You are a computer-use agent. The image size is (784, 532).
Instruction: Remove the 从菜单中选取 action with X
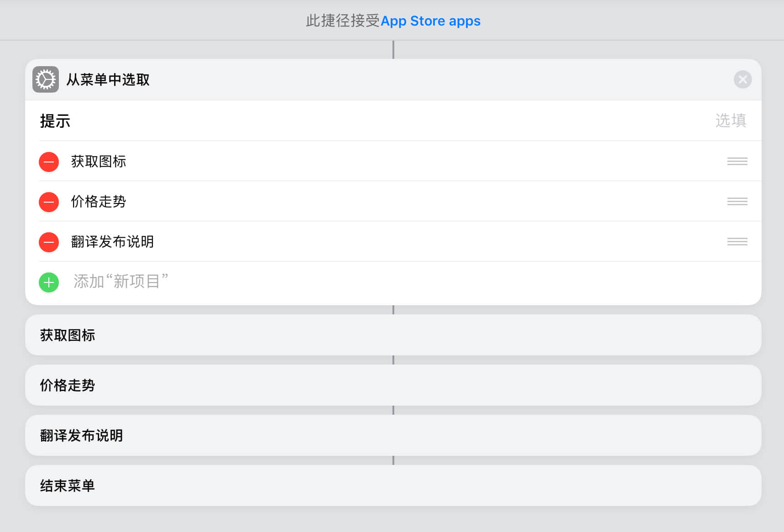pyautogui.click(x=742, y=80)
